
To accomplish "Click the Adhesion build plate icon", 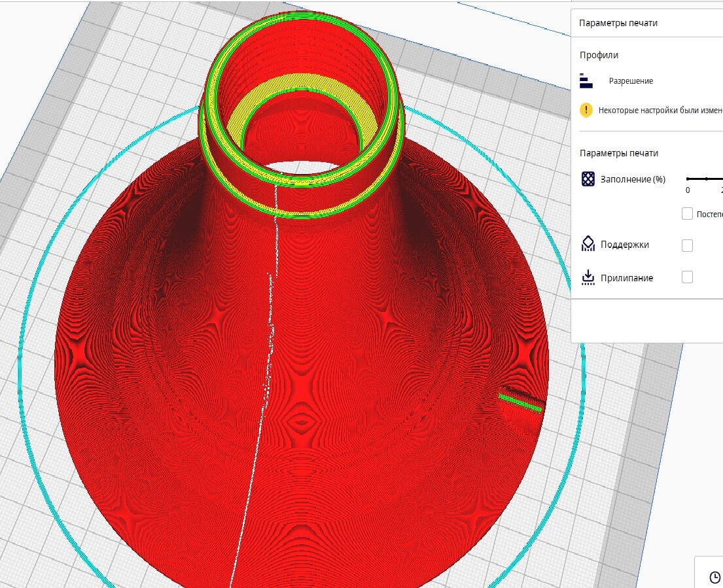I will (588, 277).
